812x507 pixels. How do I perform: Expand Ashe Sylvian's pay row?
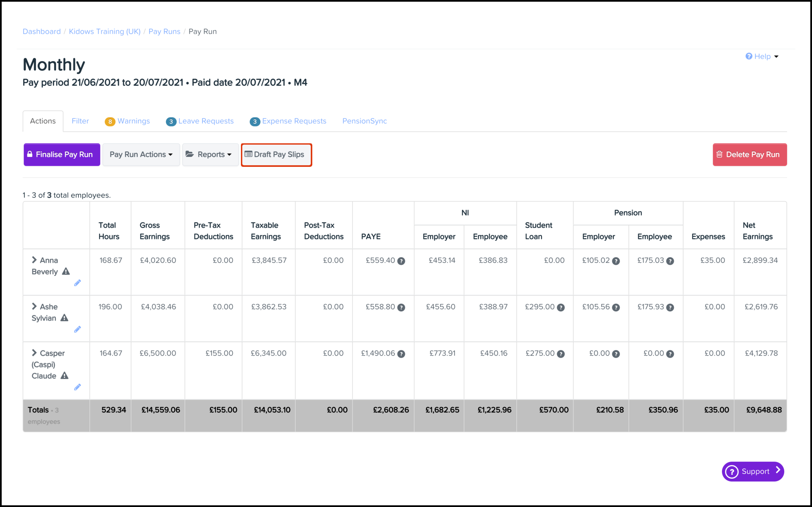point(34,306)
